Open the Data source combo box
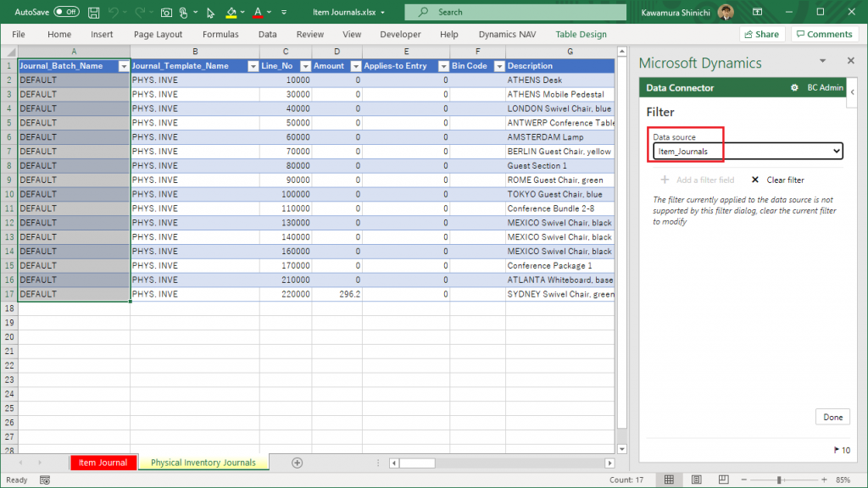Viewport: 868px width, 488px height. click(x=748, y=151)
